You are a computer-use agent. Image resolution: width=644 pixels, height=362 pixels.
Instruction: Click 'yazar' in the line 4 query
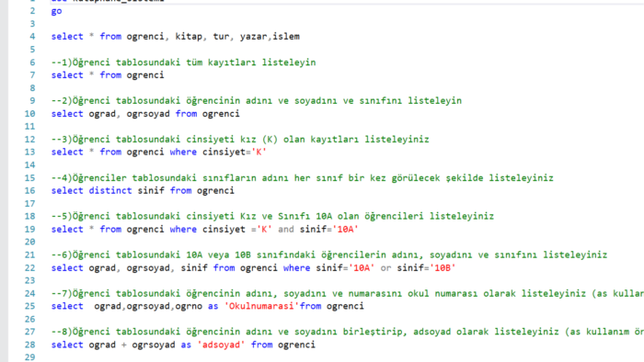click(x=253, y=37)
